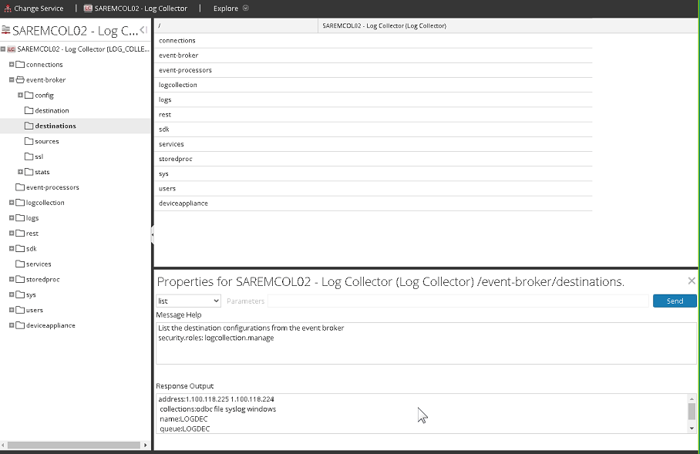Click the sys folder icon

pyautogui.click(x=20, y=295)
